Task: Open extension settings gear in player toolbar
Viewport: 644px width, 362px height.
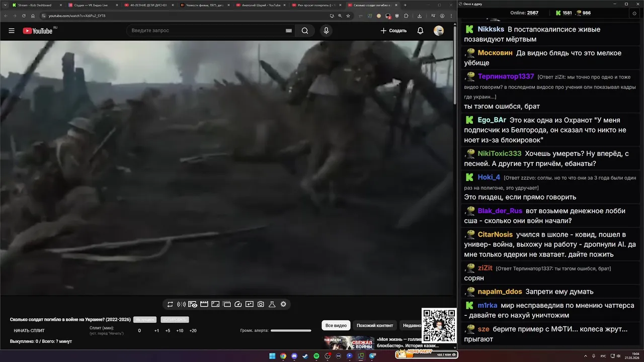Action: (x=283, y=304)
